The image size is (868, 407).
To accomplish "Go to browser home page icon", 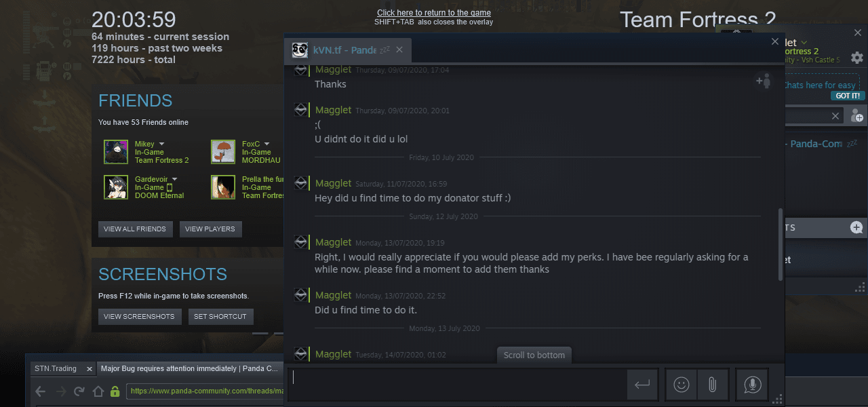I will [98, 391].
